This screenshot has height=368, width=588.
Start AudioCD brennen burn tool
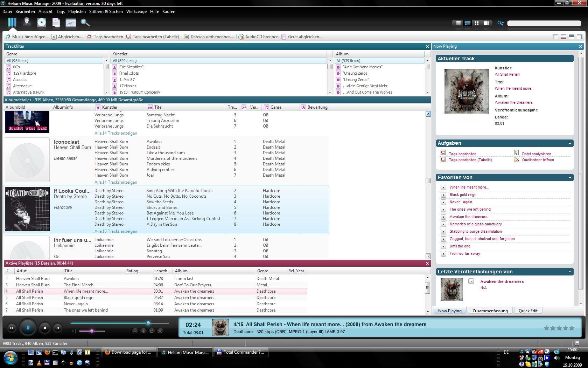tap(259, 37)
